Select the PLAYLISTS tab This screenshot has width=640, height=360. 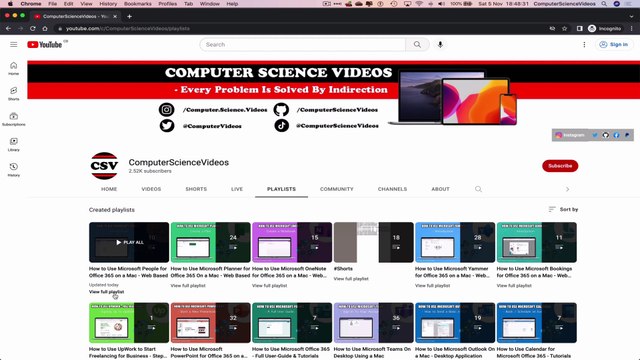coord(281,189)
